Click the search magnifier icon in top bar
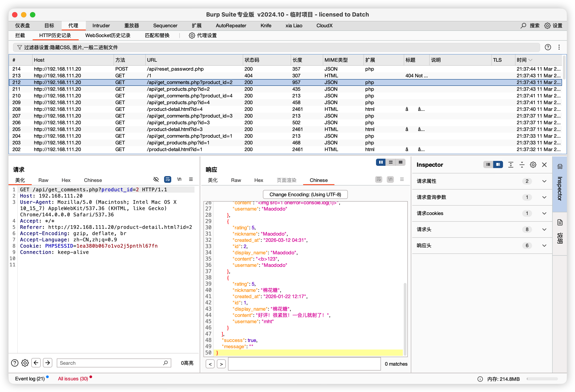Viewport: 575px width, 392px height. (523, 25)
